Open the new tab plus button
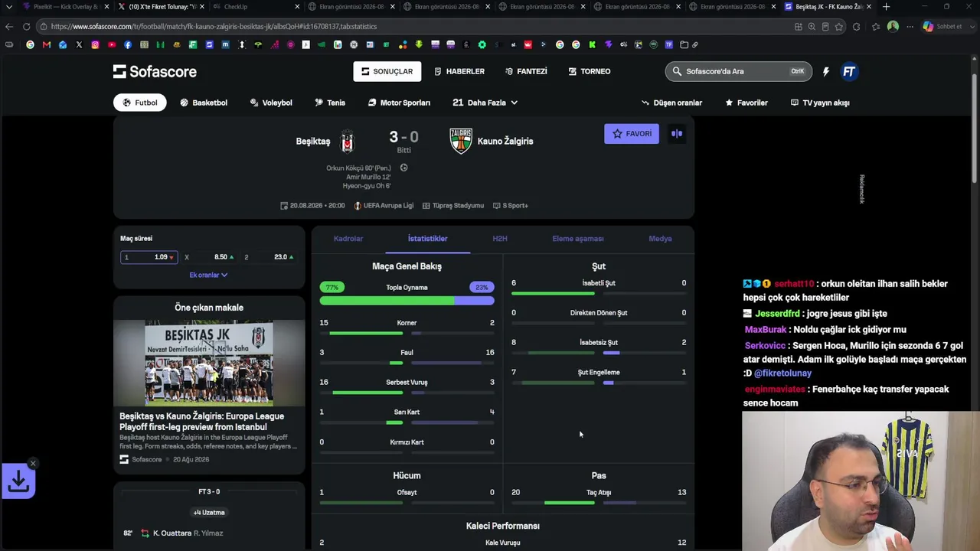 (886, 7)
